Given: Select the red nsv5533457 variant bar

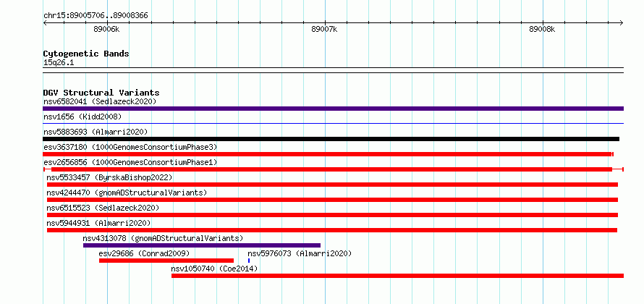Looking at the screenshot, I should [x=332, y=185].
